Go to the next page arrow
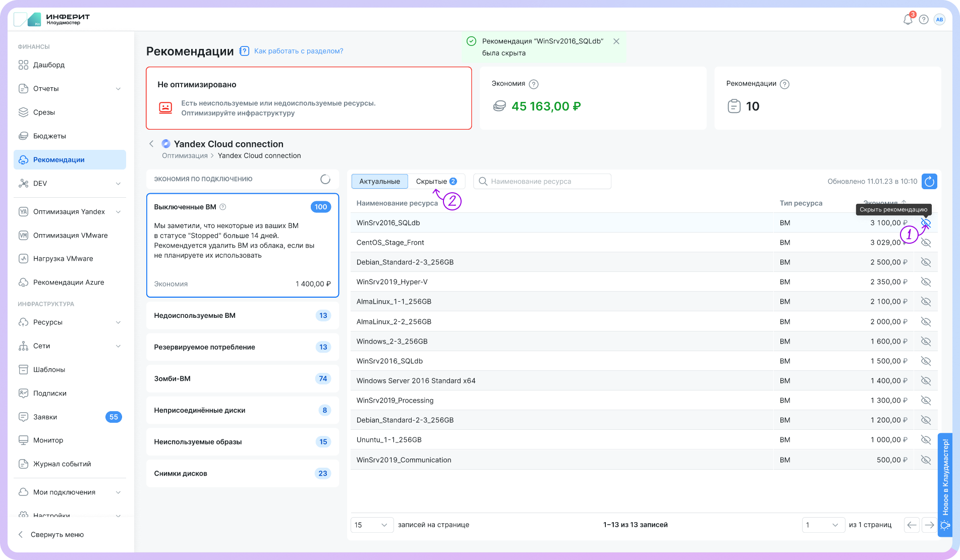The width and height of the screenshot is (960, 560). click(x=929, y=525)
